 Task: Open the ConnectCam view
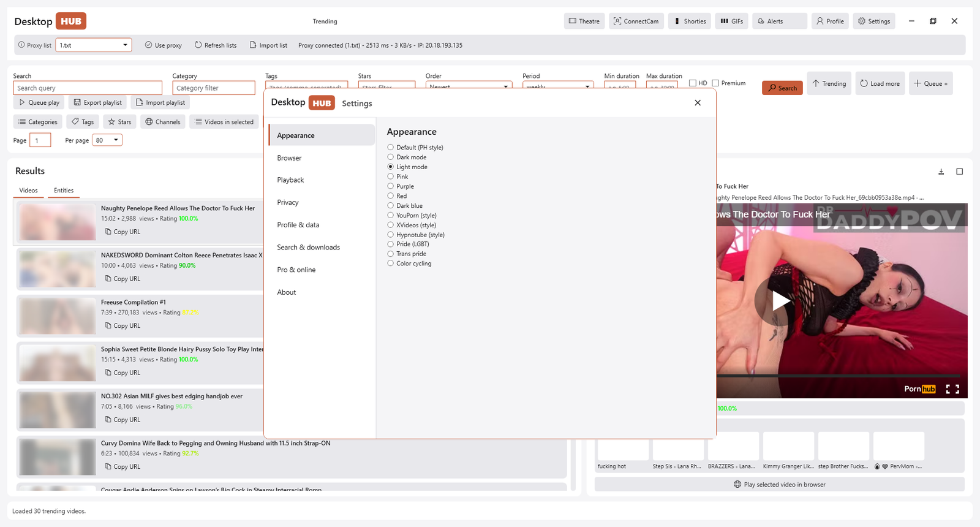[x=636, y=21]
